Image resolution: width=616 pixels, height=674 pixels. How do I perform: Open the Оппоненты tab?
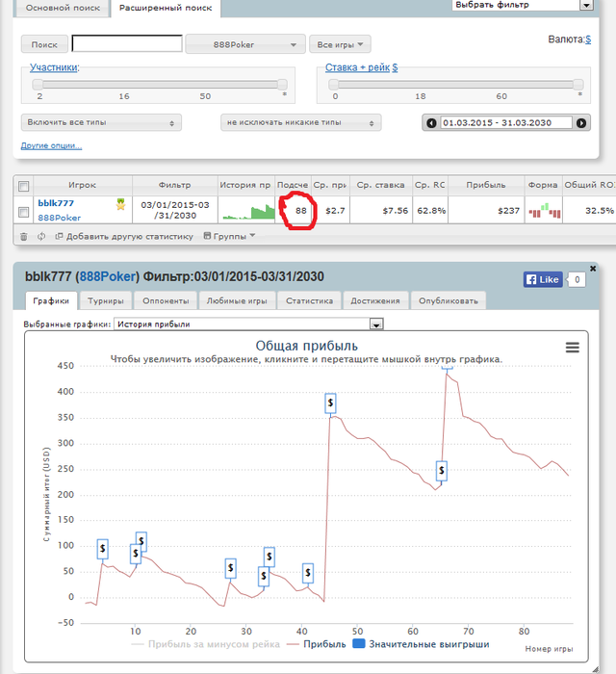click(x=166, y=300)
